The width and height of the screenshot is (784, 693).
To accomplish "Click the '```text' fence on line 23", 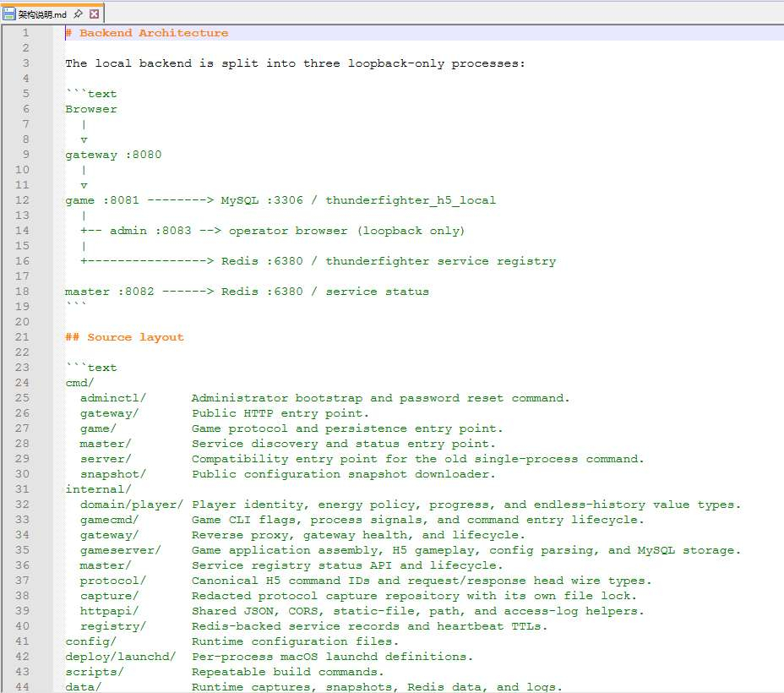I will [91, 368].
